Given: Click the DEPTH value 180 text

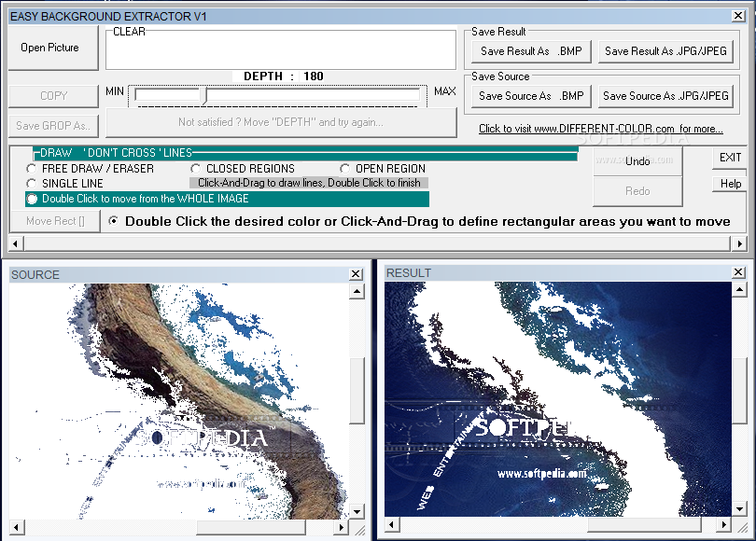Looking at the screenshot, I should 314,76.
